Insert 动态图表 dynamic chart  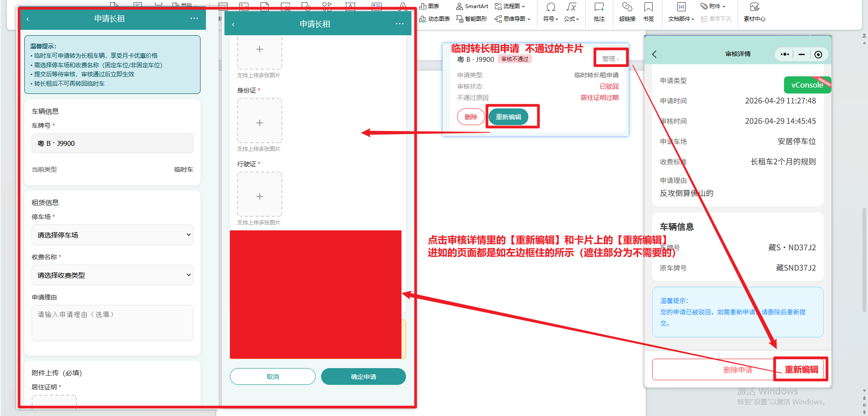point(434,19)
